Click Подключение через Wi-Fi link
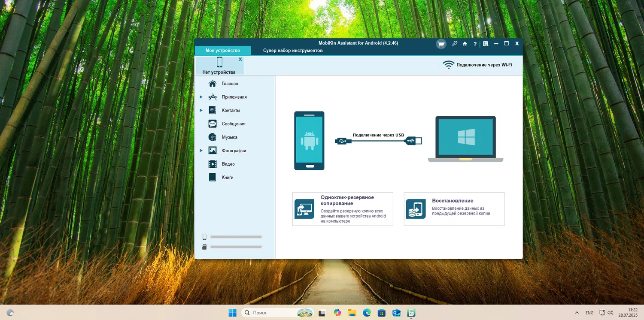This screenshot has height=320, width=644. pos(484,65)
